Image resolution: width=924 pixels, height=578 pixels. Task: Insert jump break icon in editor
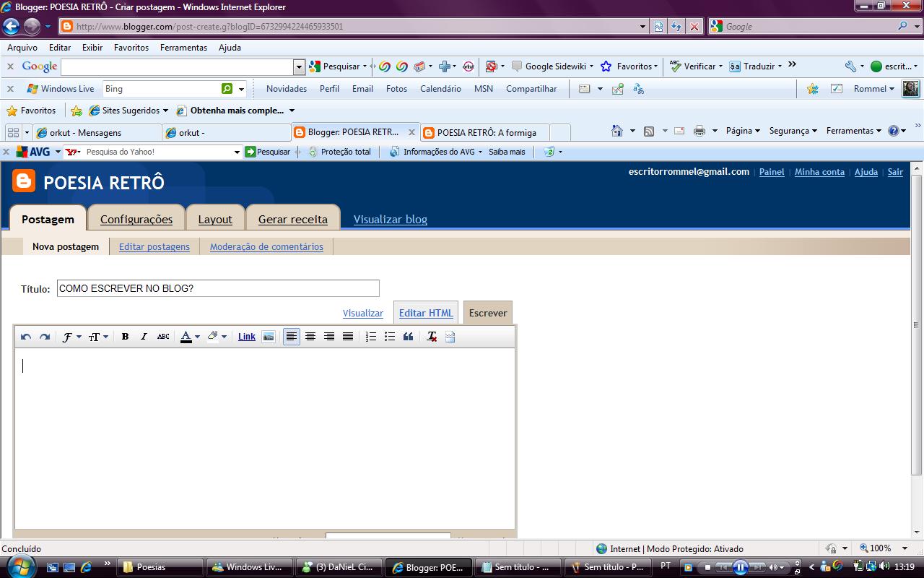(x=450, y=337)
